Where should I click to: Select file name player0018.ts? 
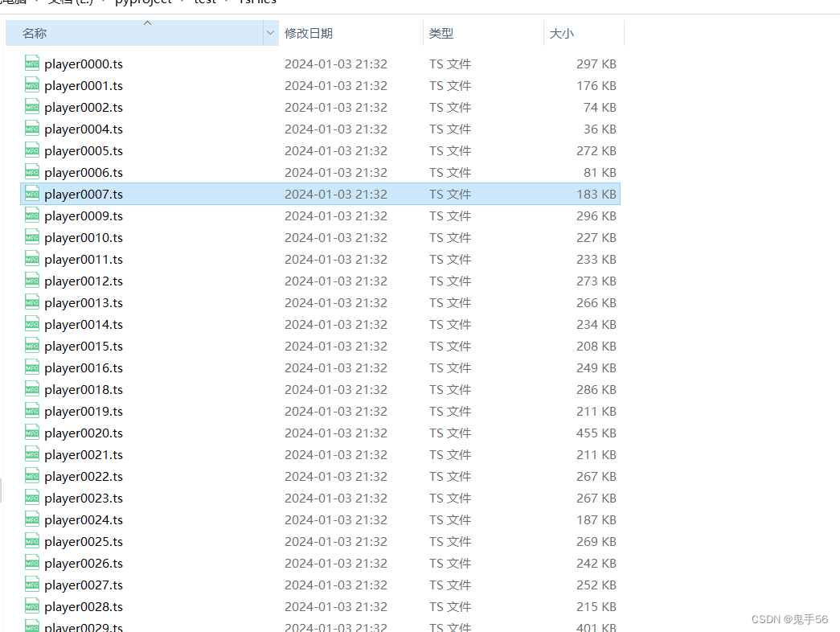(84, 390)
